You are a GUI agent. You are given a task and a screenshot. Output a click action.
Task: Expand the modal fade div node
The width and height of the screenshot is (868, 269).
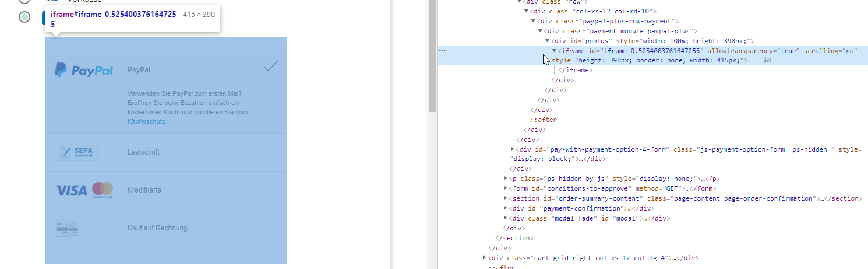505,218
